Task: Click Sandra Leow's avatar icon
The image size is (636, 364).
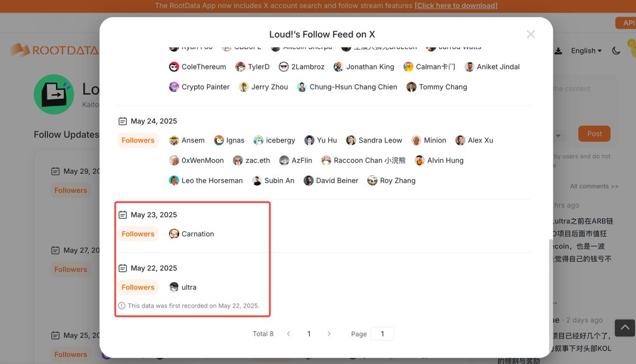Action: click(x=351, y=140)
